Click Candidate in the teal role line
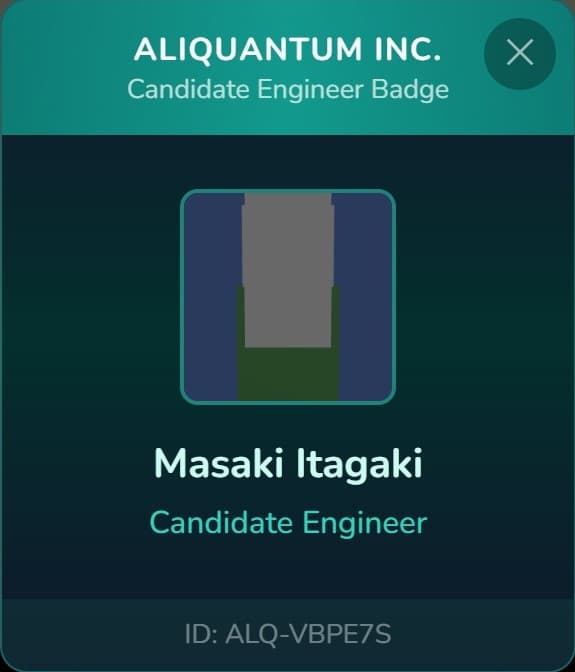575x672 pixels. 221,523
